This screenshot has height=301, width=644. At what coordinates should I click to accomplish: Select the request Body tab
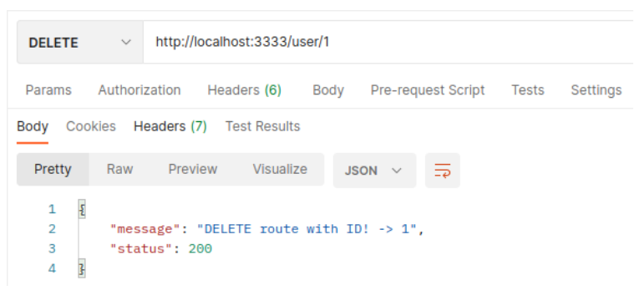pyautogui.click(x=328, y=90)
